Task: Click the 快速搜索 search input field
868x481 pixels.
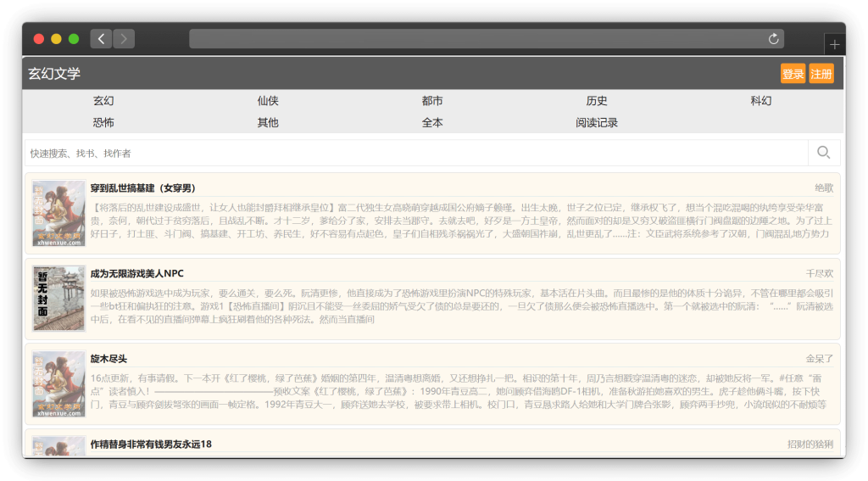Action: 416,153
